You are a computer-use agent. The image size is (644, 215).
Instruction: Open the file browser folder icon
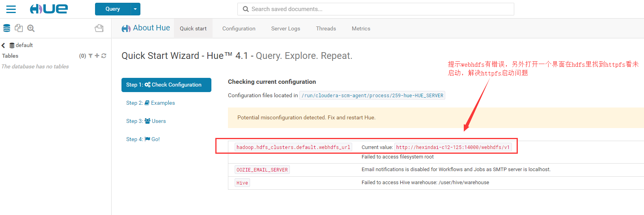[x=99, y=28]
